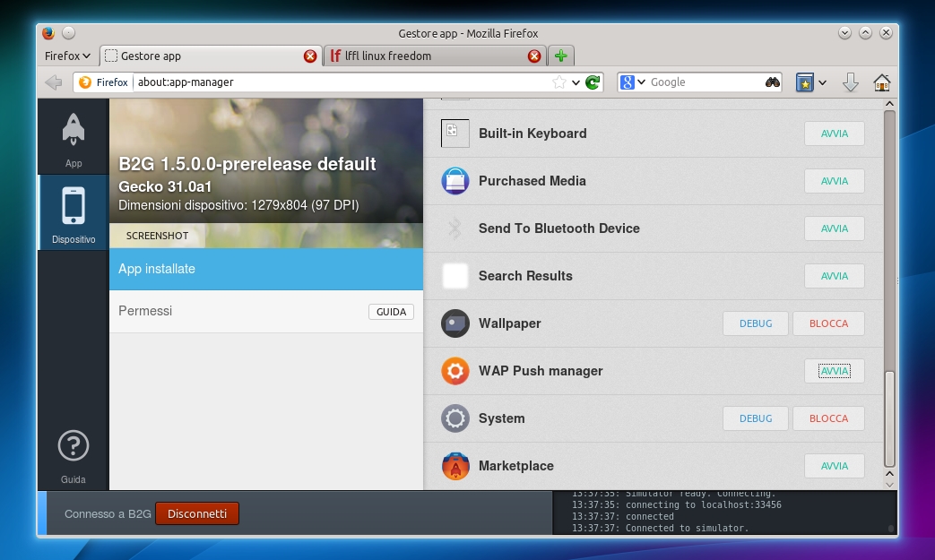Expand the bookmarks menu dropdown arrow
Screen dimensions: 935x560
[x=822, y=82]
